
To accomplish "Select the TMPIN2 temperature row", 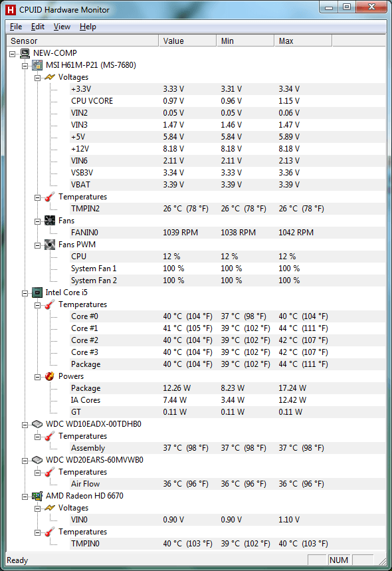I will [x=228, y=209].
